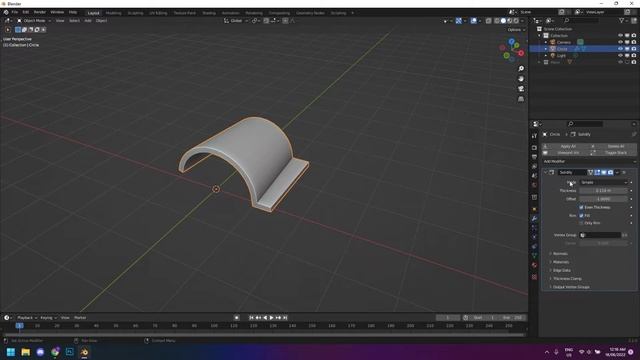640x360 pixels.
Task: Open the Global transform orientation dropdown
Action: pyautogui.click(x=236, y=20)
